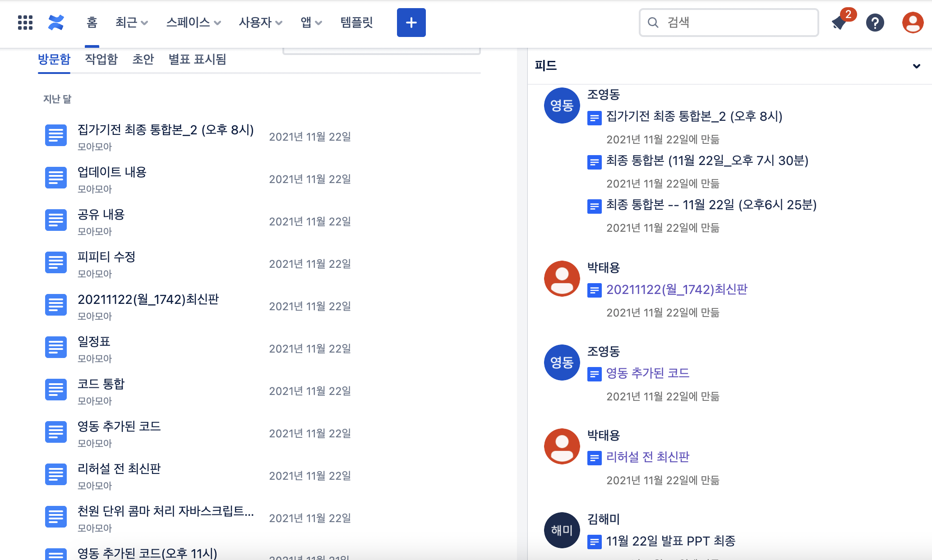Click the page icon beside 일정표

[x=56, y=347]
